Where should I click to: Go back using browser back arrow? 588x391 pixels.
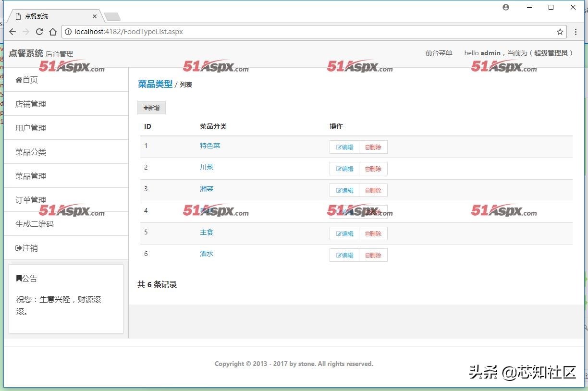(12, 32)
